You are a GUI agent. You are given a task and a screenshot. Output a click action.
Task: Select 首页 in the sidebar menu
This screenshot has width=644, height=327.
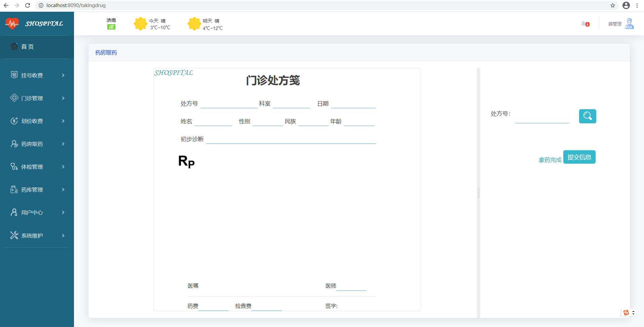(27, 46)
